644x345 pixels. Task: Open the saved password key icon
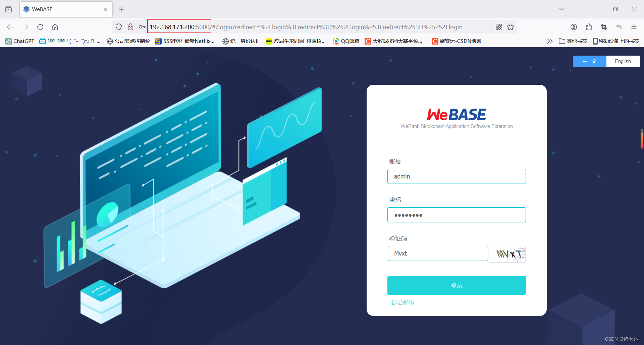(x=142, y=27)
